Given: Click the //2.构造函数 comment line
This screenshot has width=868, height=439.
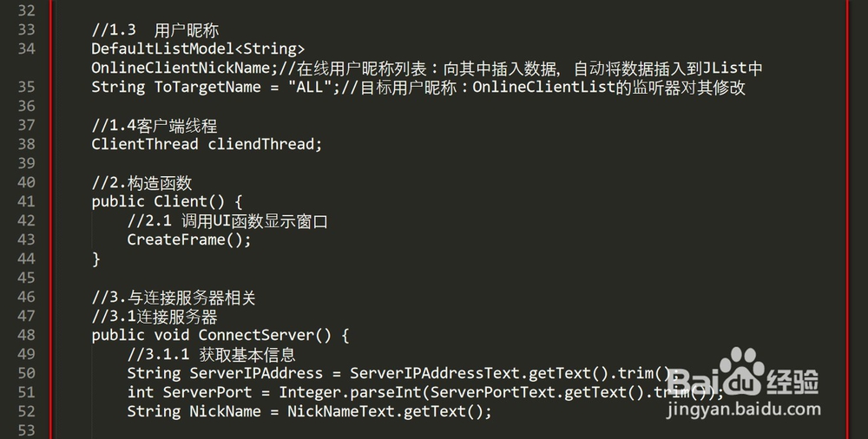Looking at the screenshot, I should pos(141,183).
